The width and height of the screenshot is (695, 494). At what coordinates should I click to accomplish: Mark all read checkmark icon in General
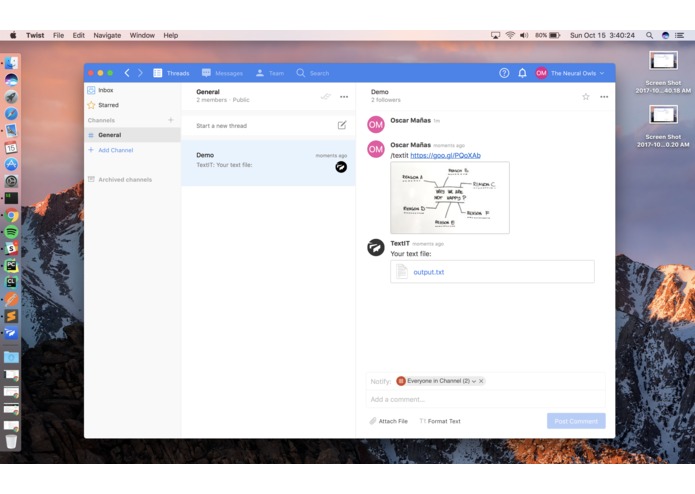[x=326, y=96]
